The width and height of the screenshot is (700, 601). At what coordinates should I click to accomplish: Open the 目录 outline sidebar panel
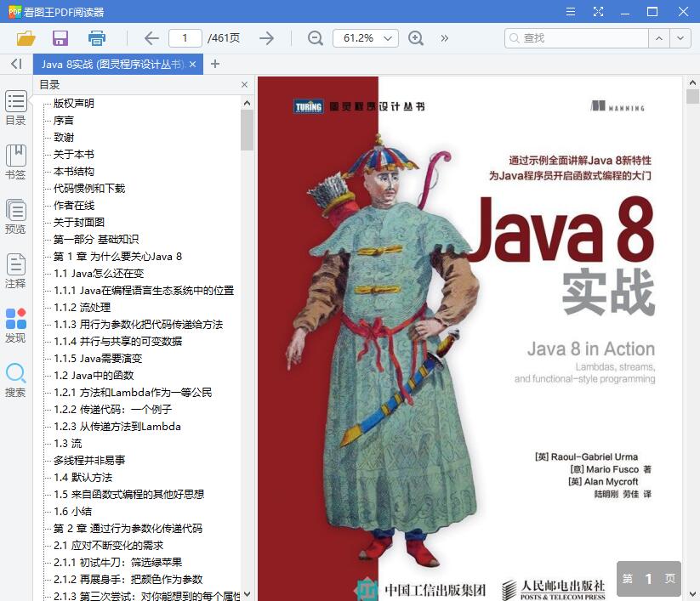(15, 109)
